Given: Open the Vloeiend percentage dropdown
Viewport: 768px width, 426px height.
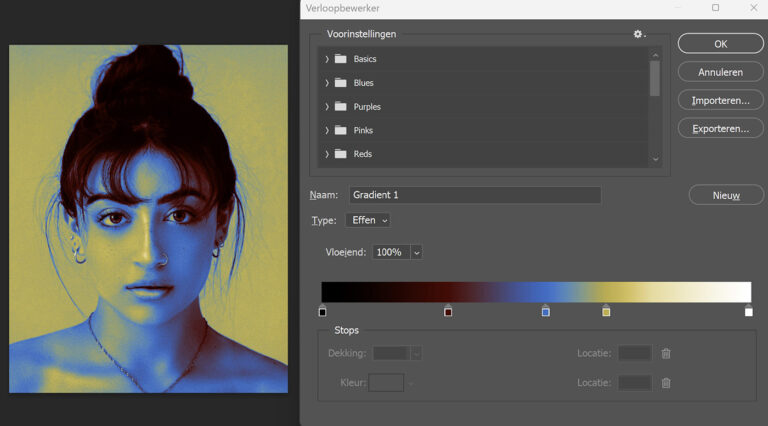Looking at the screenshot, I should click(x=416, y=253).
